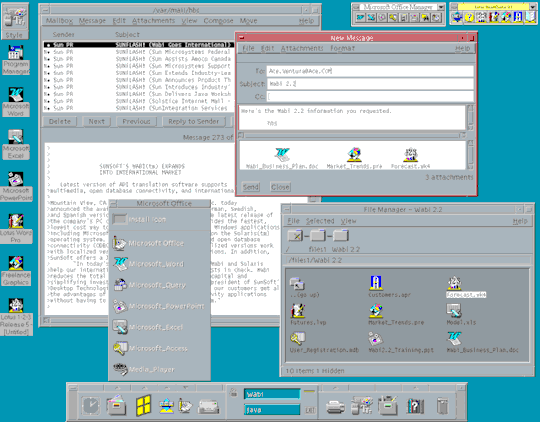This screenshot has width=540, height=422.
Task: Launch Excel from Office Manager toolbar
Action: point(371,17)
